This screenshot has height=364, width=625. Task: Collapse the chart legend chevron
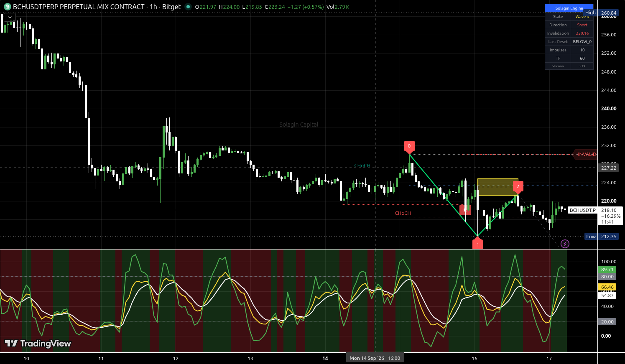tap(10, 18)
